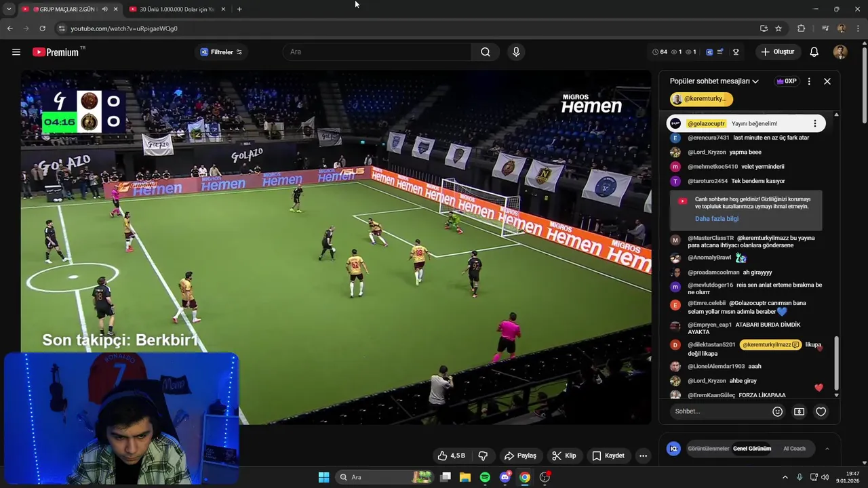
Task: Open File Explorer from the taskbar
Action: point(465,477)
